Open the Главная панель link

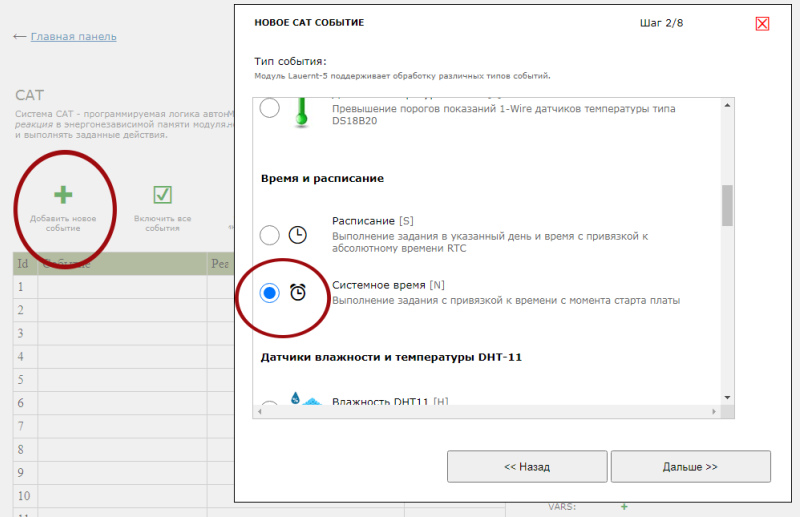click(73, 36)
